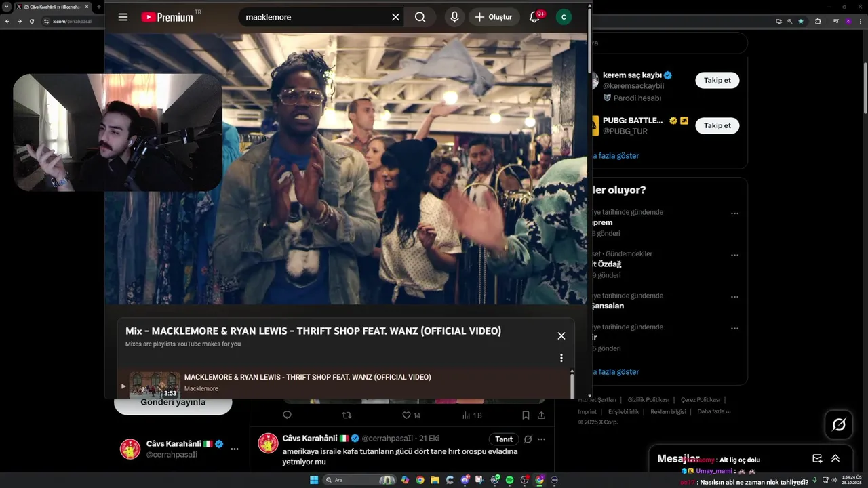Image resolution: width=868 pixels, height=488 pixels.
Task: Open File Explorer from taskbar
Action: pos(435,480)
